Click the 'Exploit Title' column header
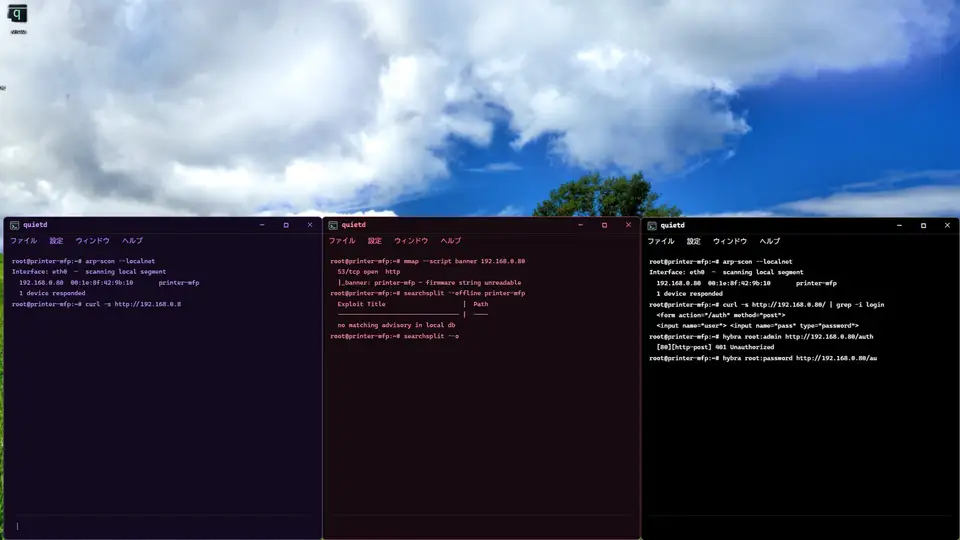Viewport: 960px width, 540px height. pos(361,304)
